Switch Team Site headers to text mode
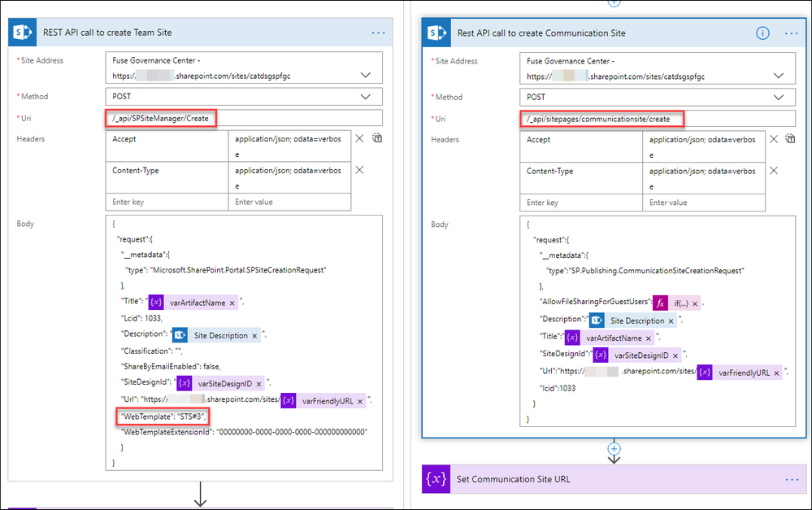The image size is (812, 510). pyautogui.click(x=377, y=138)
